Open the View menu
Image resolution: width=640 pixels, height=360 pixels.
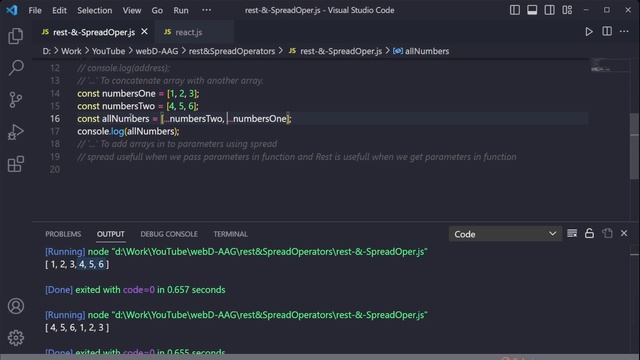pos(132,11)
